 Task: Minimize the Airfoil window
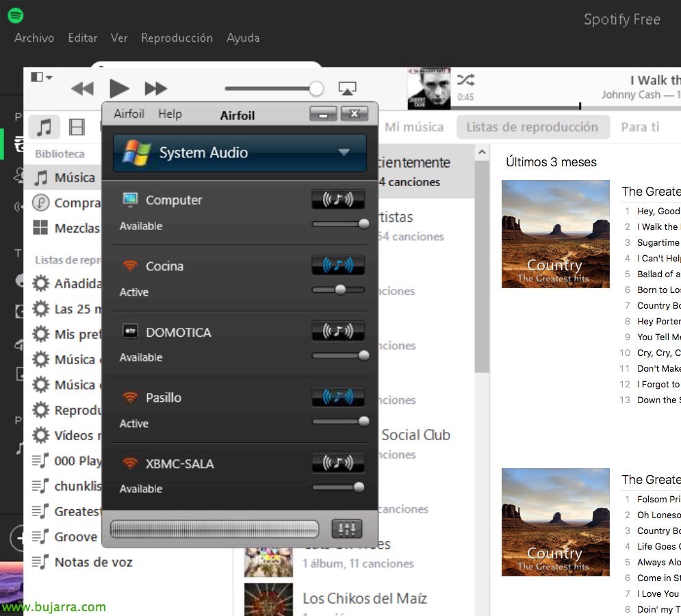[x=322, y=114]
